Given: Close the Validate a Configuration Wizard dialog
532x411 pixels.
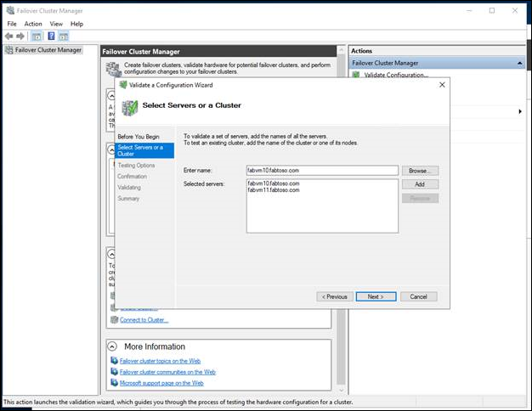Looking at the screenshot, I should click(442, 85).
